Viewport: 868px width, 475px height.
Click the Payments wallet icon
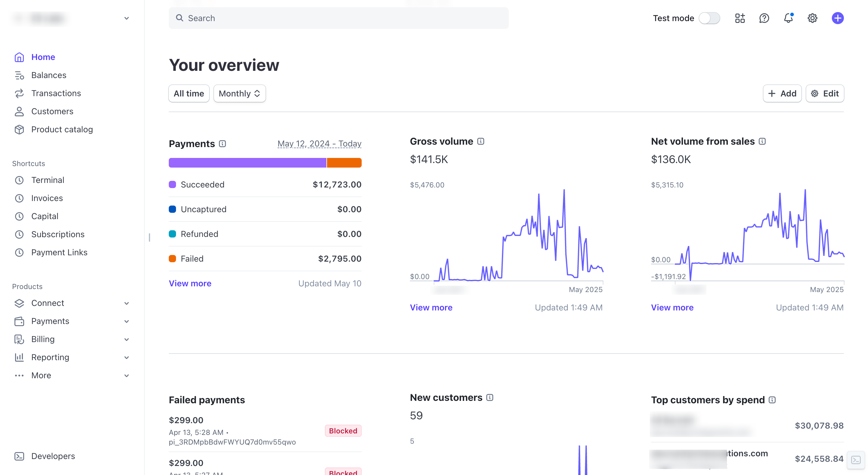19,321
